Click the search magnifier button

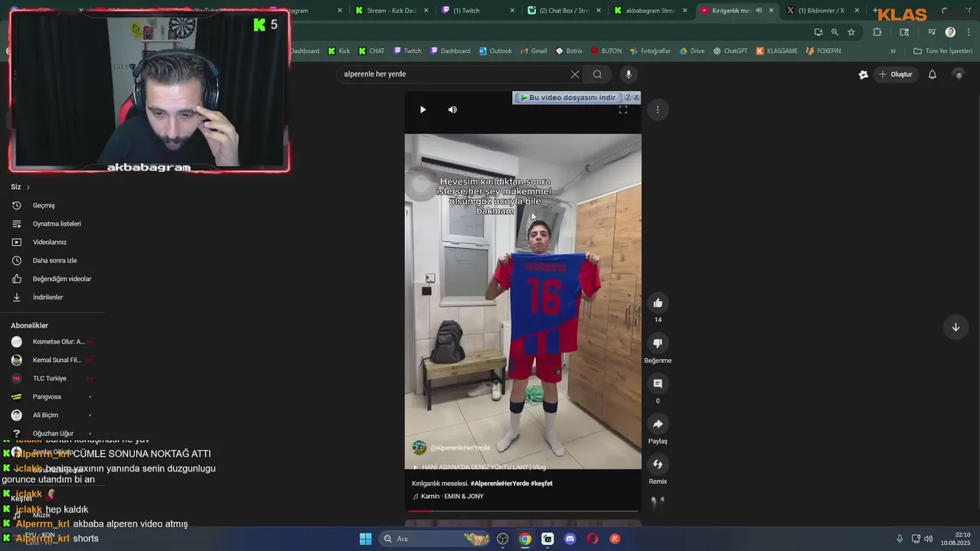click(x=597, y=74)
